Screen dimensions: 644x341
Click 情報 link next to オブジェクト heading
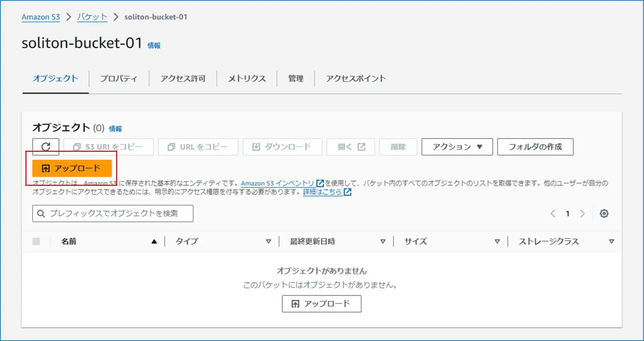(x=115, y=129)
